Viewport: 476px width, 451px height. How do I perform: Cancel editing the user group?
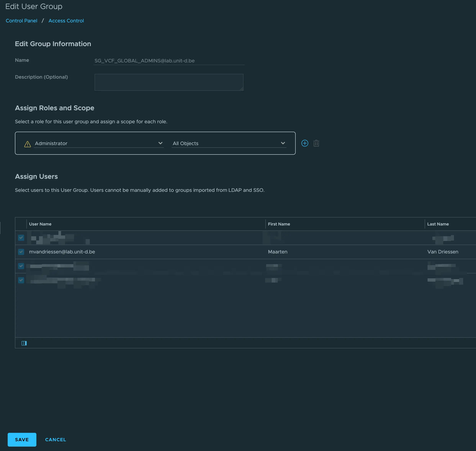click(x=55, y=440)
